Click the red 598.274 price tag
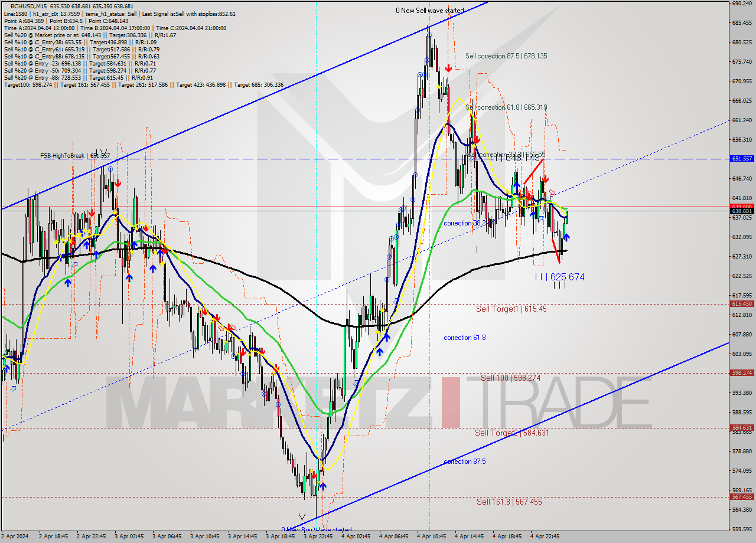 pyautogui.click(x=742, y=373)
